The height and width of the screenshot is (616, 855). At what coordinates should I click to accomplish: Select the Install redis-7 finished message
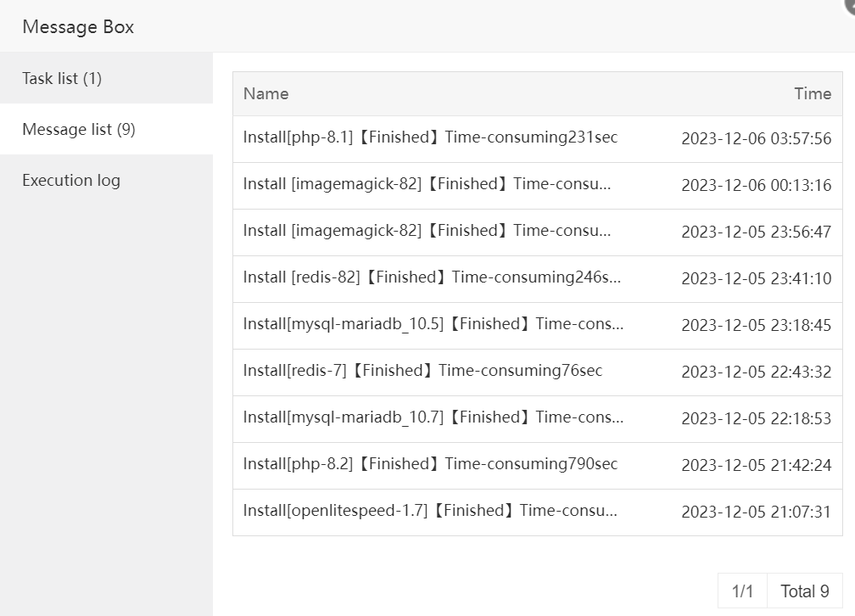pos(422,371)
